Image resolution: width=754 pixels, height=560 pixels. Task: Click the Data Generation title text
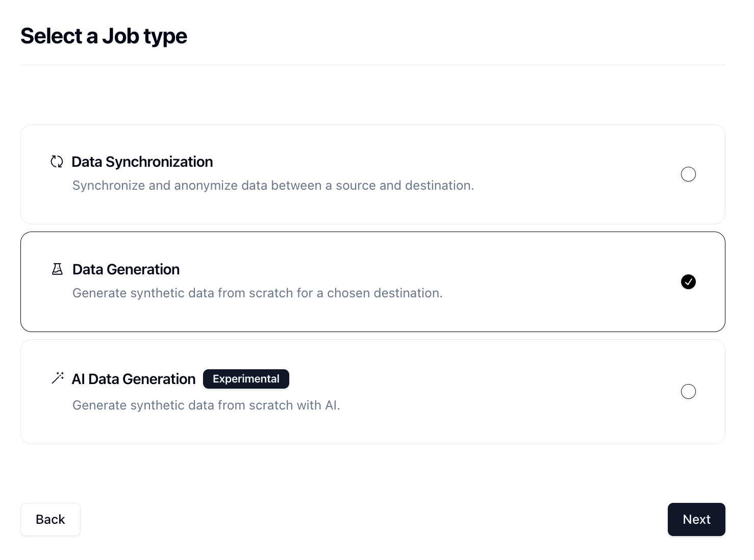(126, 269)
